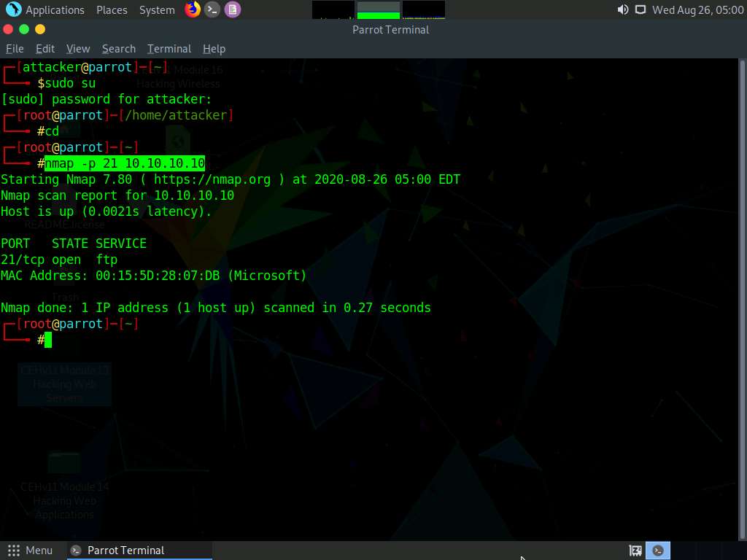Open the clock showing Wed Aug 26, 05:00
This screenshot has height=560, width=747.
[697, 9]
